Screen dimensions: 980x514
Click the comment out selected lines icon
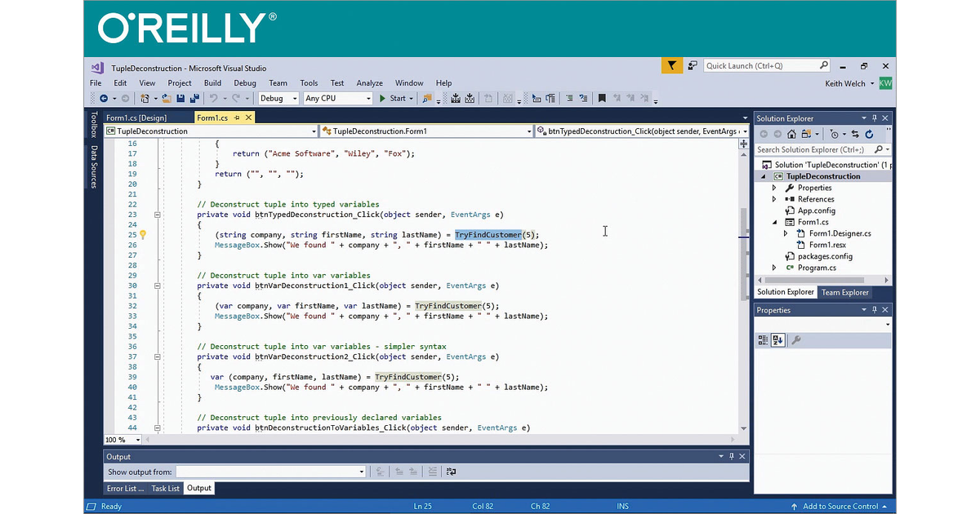(568, 99)
